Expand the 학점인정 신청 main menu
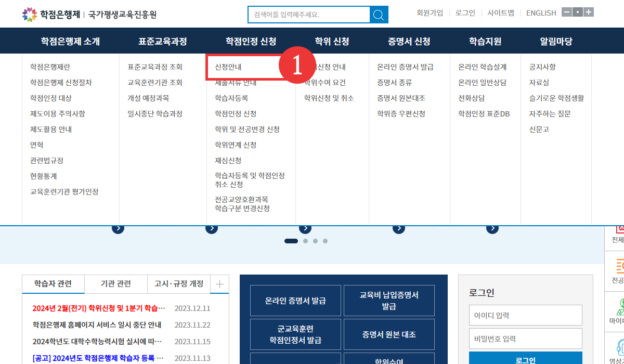Screen dimensions: 624x364 point(251,42)
